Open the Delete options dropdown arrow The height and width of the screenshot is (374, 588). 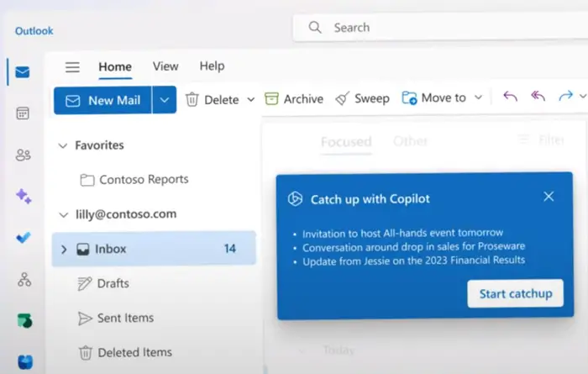pyautogui.click(x=251, y=100)
